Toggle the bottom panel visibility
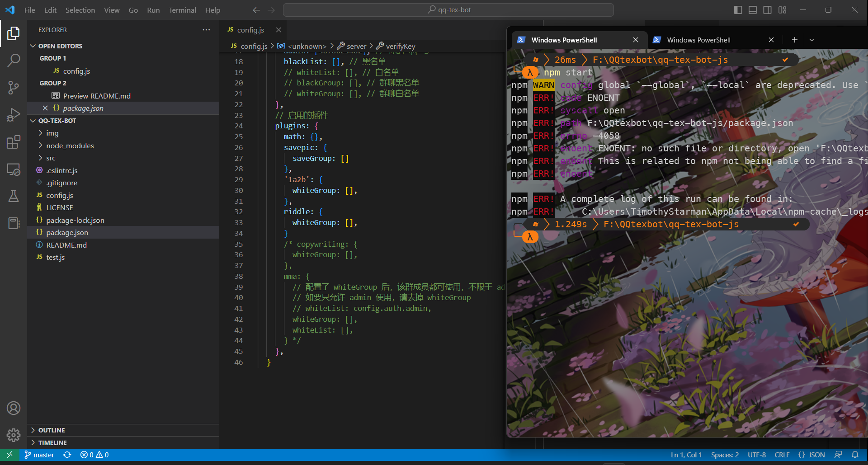Image resolution: width=868 pixels, height=465 pixels. (x=752, y=9)
